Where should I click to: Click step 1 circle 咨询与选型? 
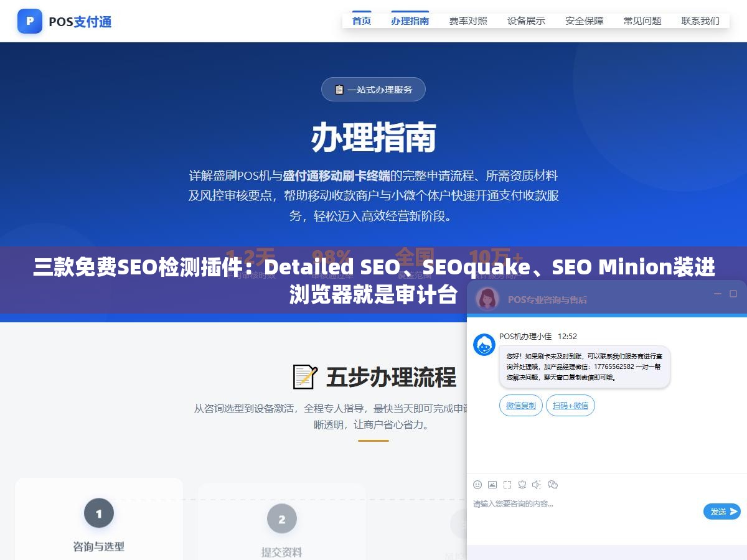pos(99,514)
